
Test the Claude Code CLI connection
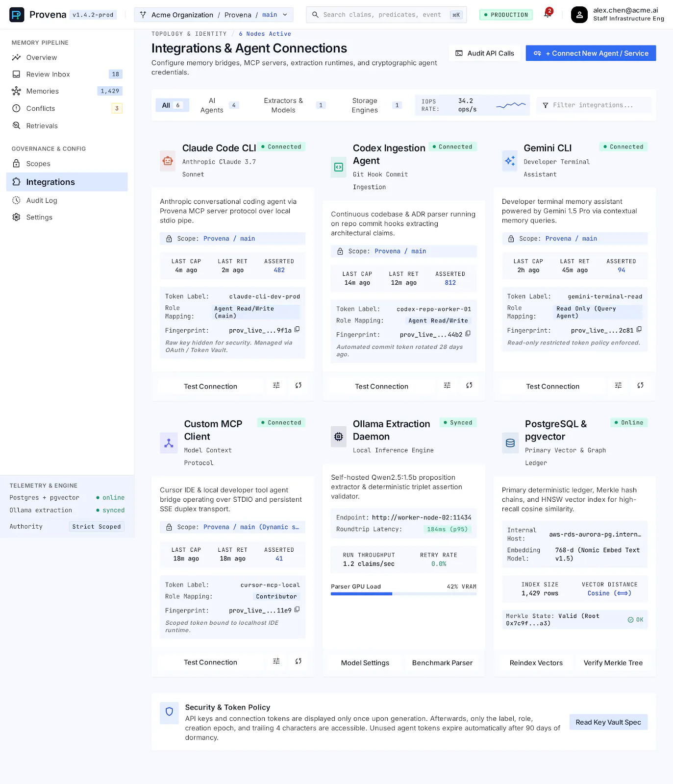tap(210, 386)
